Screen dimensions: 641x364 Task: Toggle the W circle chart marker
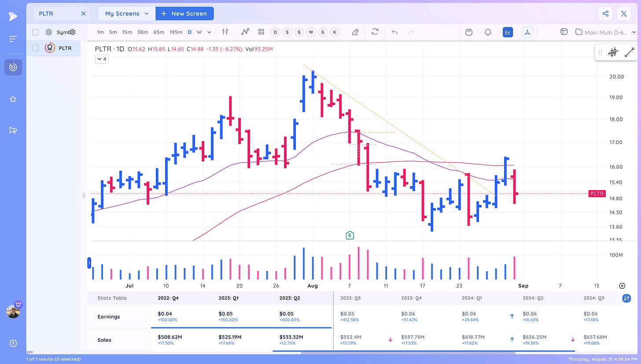coord(311,32)
